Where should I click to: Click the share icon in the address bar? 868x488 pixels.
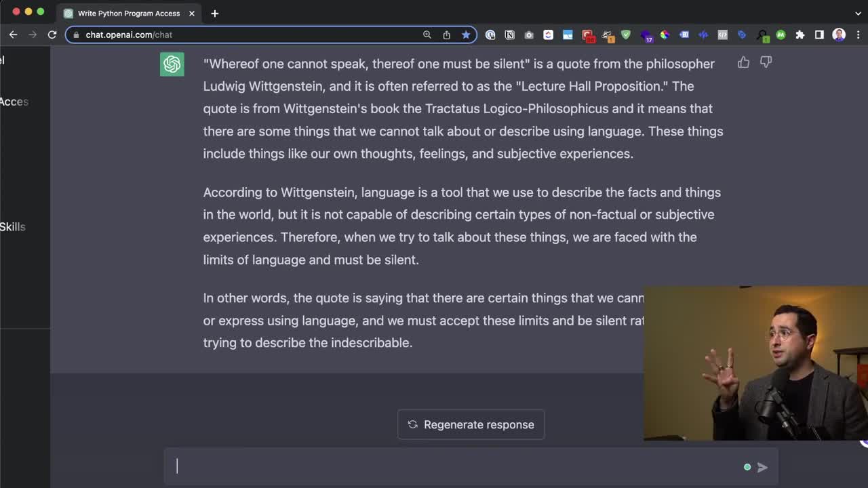coord(446,35)
